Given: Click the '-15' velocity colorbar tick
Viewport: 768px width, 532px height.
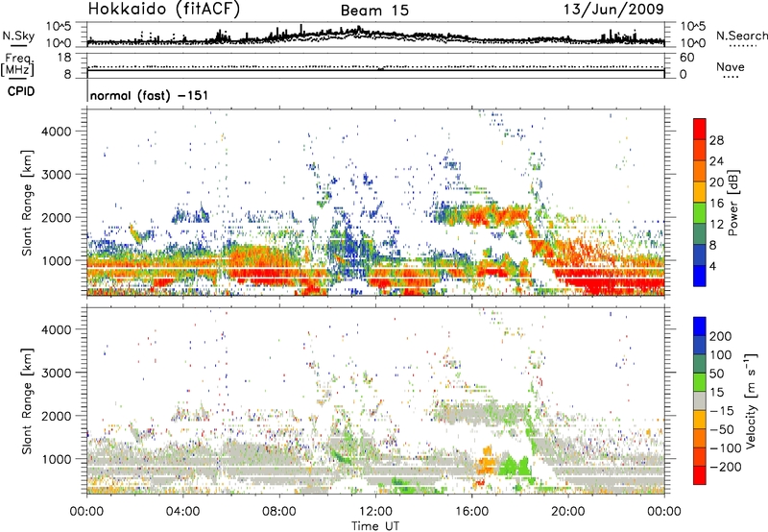Looking at the screenshot, I should [723, 411].
